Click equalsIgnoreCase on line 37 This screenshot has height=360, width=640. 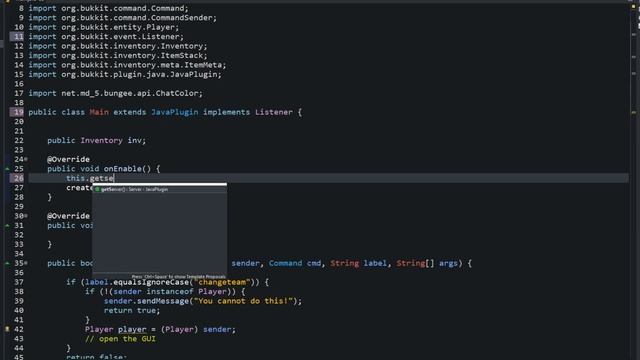tap(151, 282)
